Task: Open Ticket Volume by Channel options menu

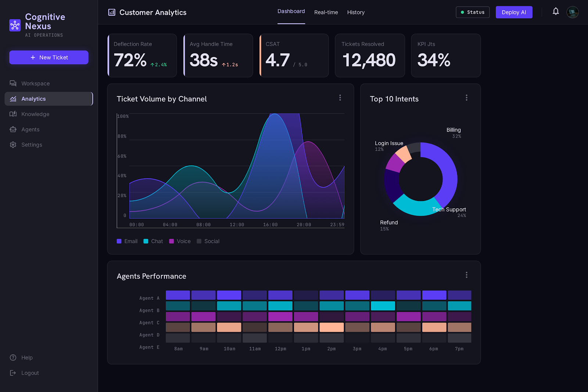Action: [x=340, y=98]
